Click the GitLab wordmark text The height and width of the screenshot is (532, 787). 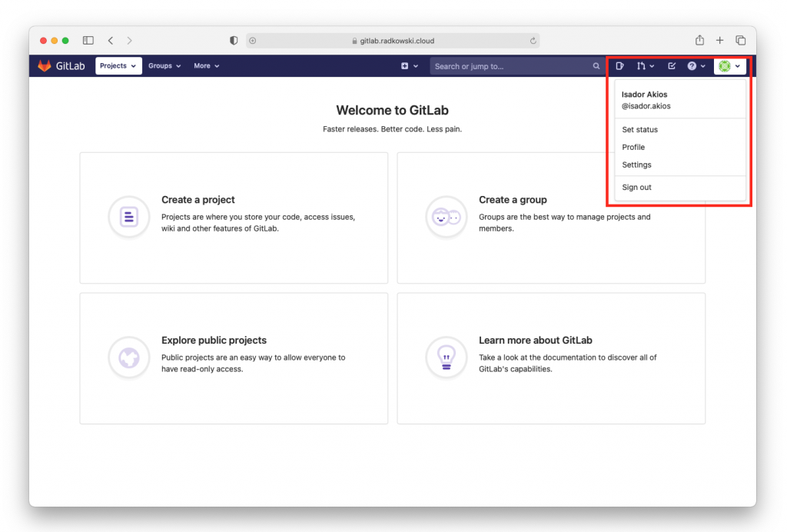pos(70,66)
